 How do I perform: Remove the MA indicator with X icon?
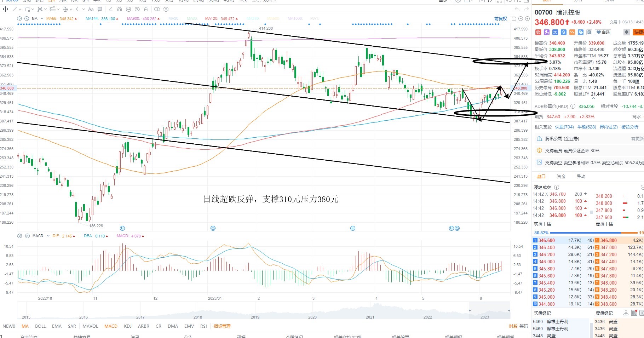point(27,18)
